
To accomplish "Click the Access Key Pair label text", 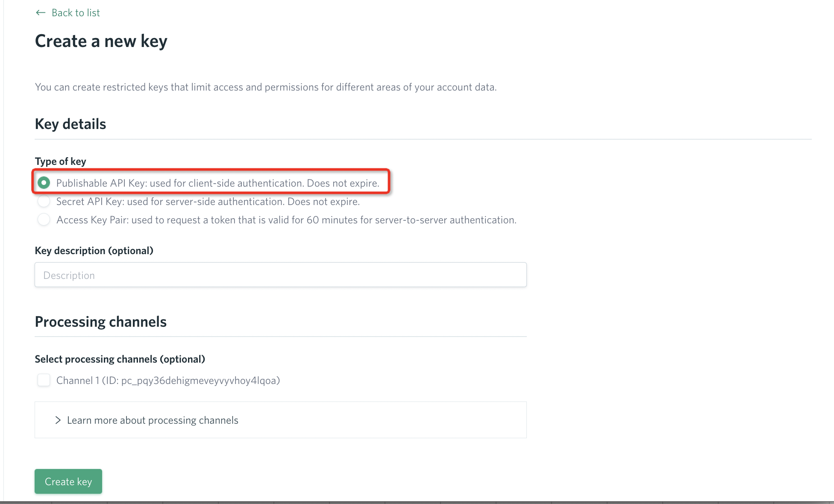I will 286,220.
